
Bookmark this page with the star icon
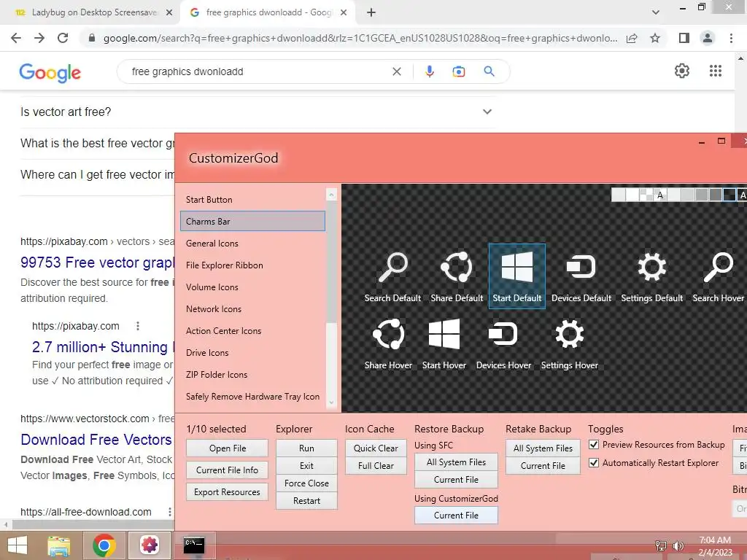655,38
